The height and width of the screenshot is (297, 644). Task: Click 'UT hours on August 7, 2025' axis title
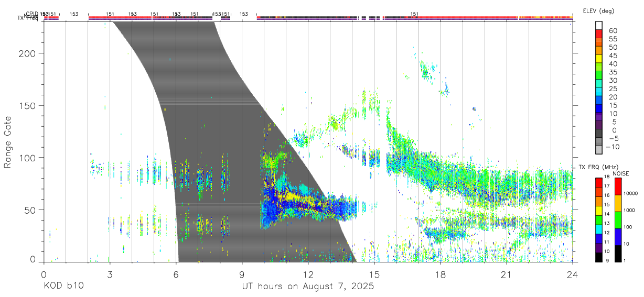[308, 286]
